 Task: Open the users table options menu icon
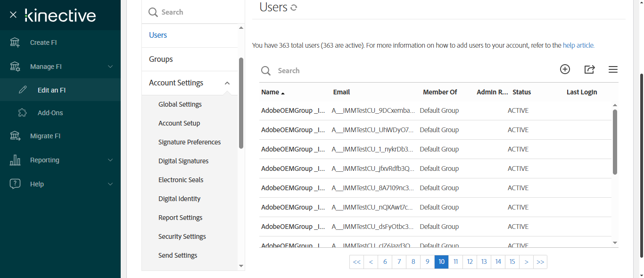613,69
